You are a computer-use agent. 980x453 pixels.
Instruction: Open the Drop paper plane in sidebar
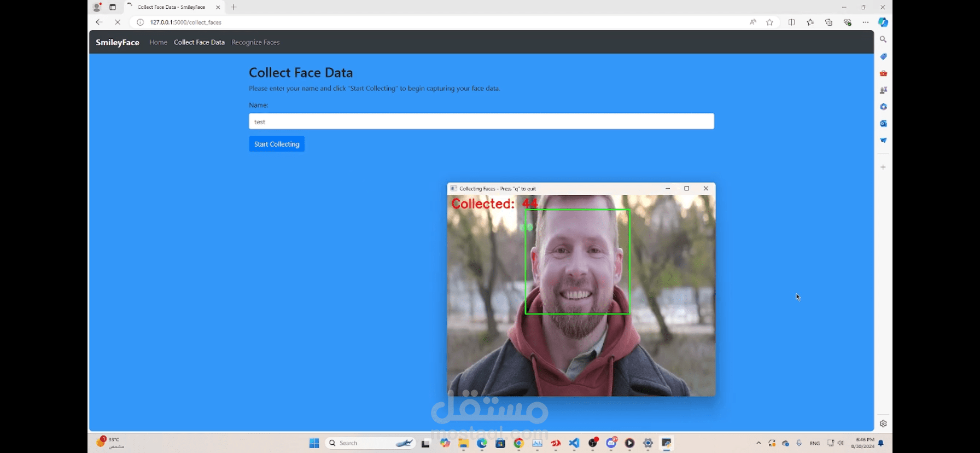[883, 140]
